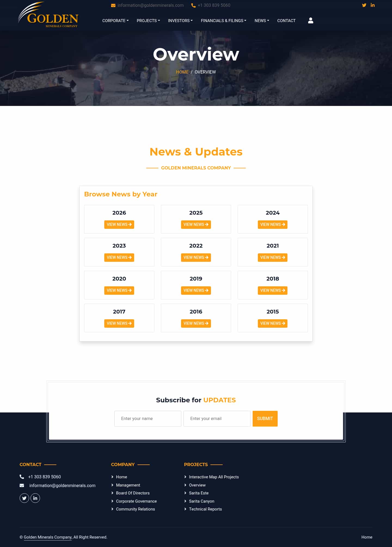Focus the Enter your name field

(148, 419)
